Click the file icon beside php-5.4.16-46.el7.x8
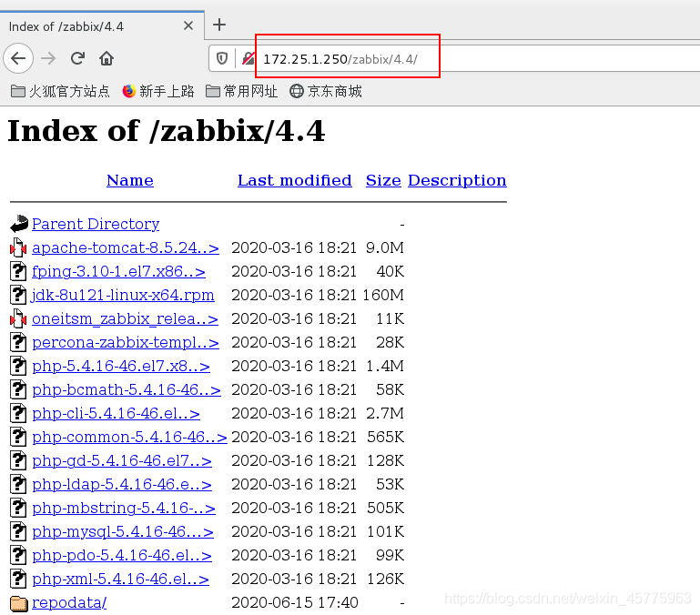 18,366
